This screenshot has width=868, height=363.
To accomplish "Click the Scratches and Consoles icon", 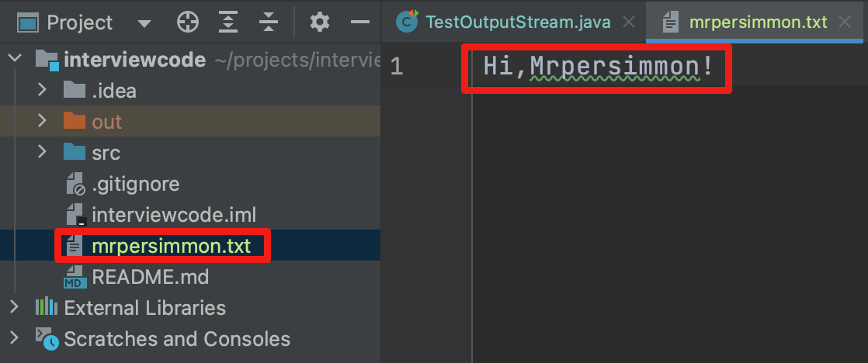I will [x=47, y=338].
